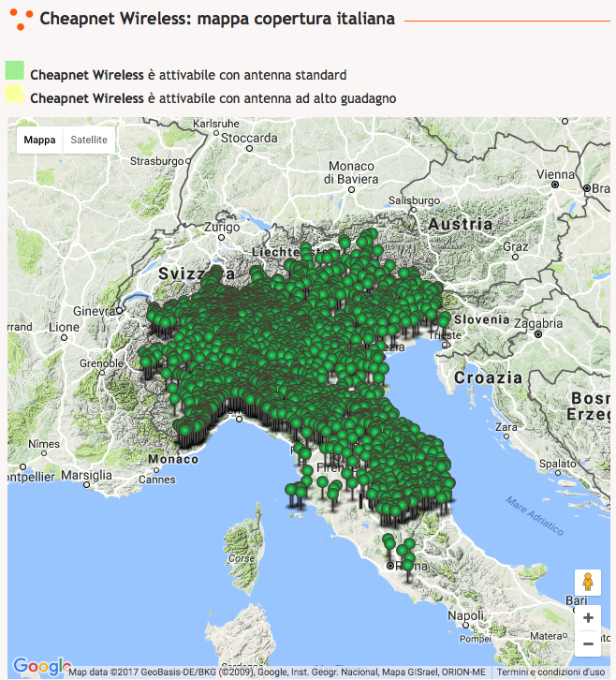Click the Pompei label
This screenshot has height=680, width=616.
point(476,639)
